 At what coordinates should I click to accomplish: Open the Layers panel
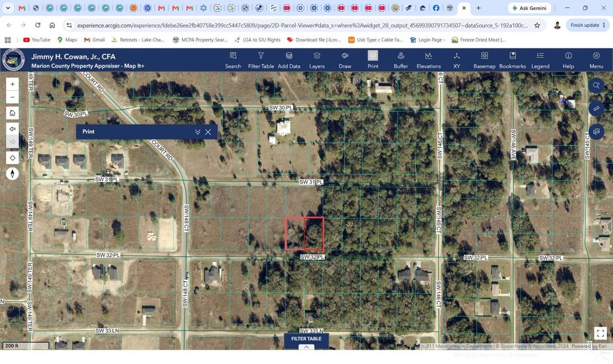[317, 60]
